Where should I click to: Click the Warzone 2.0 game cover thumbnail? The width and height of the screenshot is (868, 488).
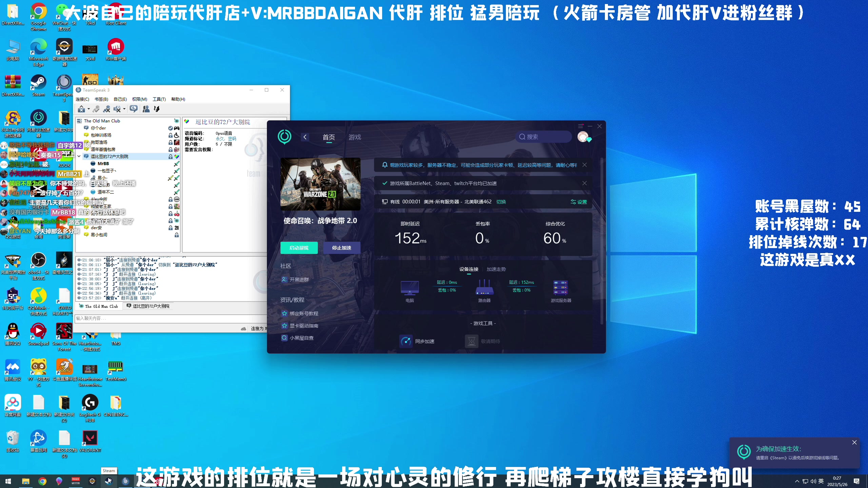320,184
